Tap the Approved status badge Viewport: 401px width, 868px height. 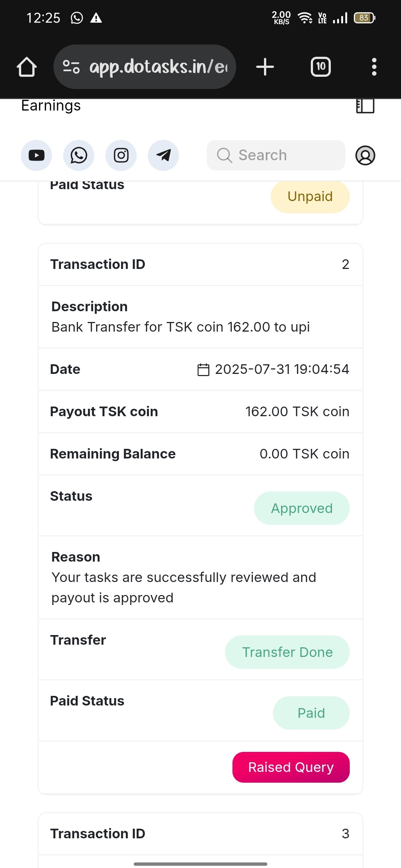pyautogui.click(x=301, y=508)
